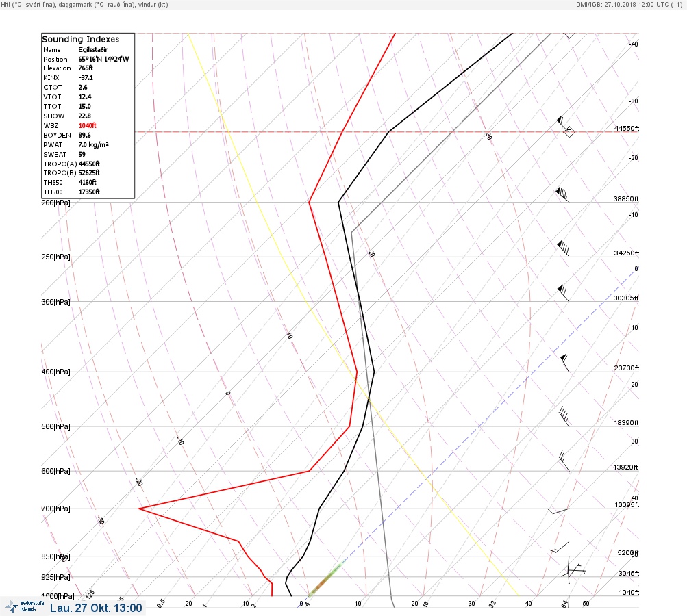The height and width of the screenshot is (616, 687).
Task: Select SHOW value 22.8
Action: pyautogui.click(x=84, y=116)
